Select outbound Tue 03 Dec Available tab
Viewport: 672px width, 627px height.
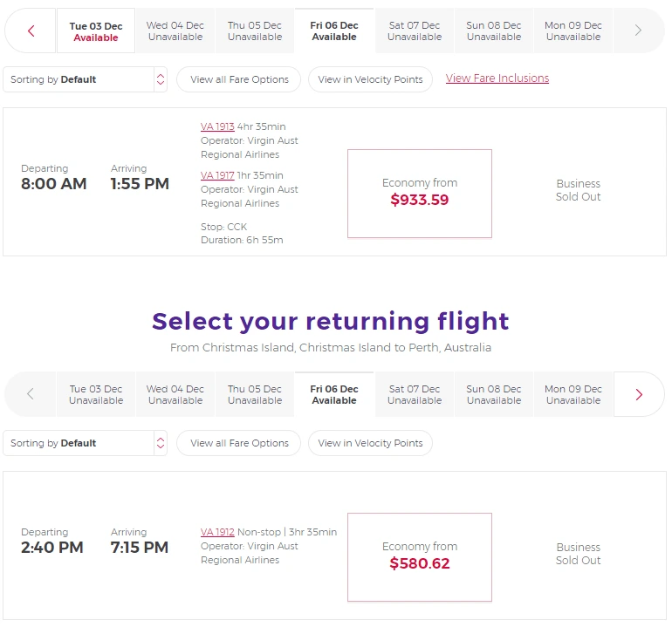96,31
